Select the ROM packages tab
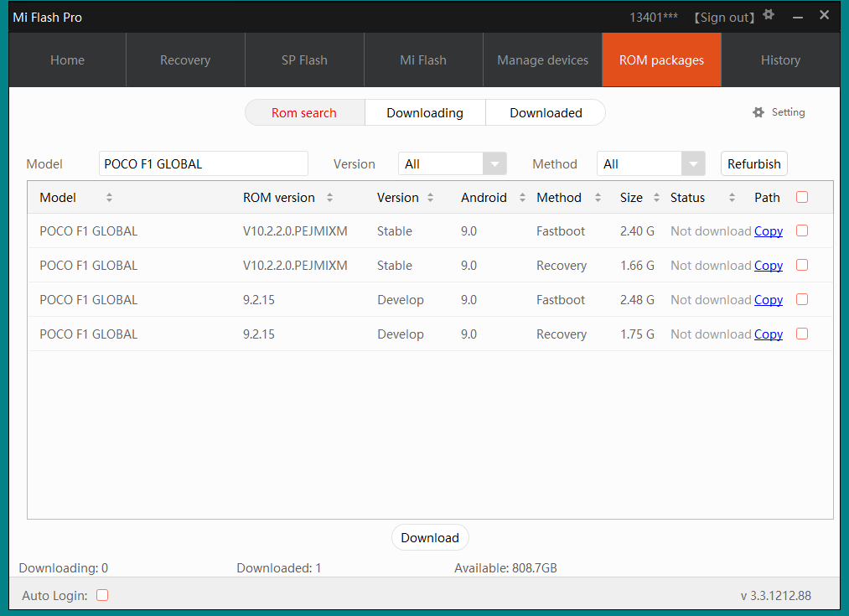849x616 pixels. click(661, 60)
